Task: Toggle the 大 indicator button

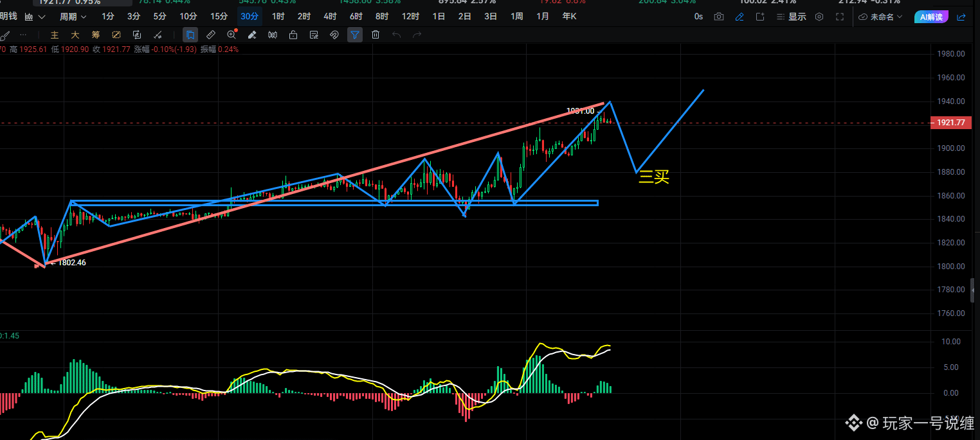Action: (x=75, y=35)
